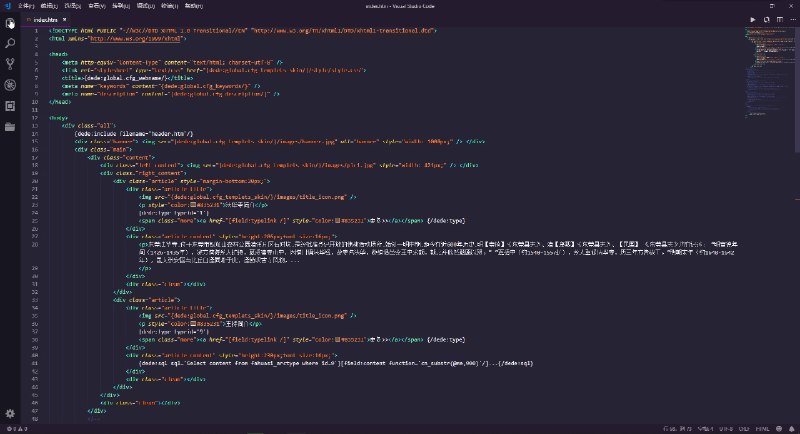Click the editor vertical scrollbar
The width and height of the screenshot is (800, 434).
[797, 90]
